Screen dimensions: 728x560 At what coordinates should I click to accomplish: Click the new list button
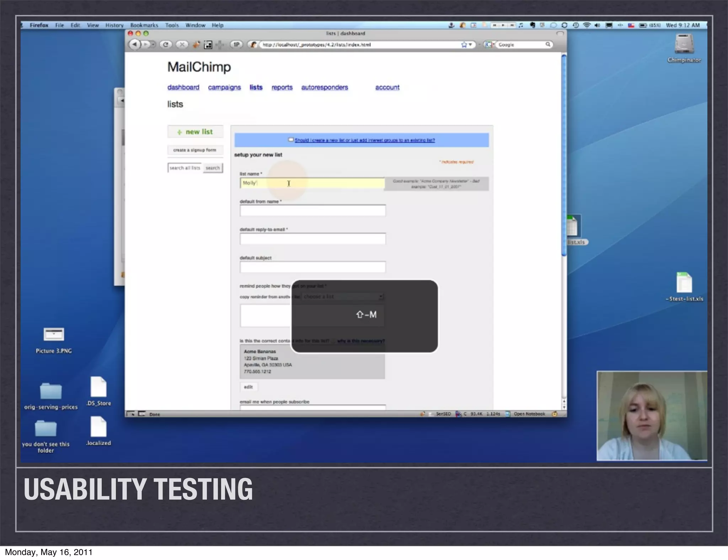click(196, 132)
